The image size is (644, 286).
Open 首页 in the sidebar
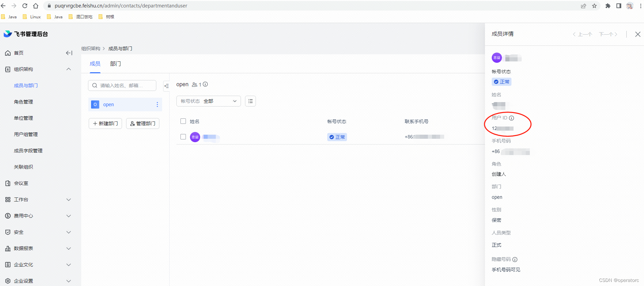point(19,53)
